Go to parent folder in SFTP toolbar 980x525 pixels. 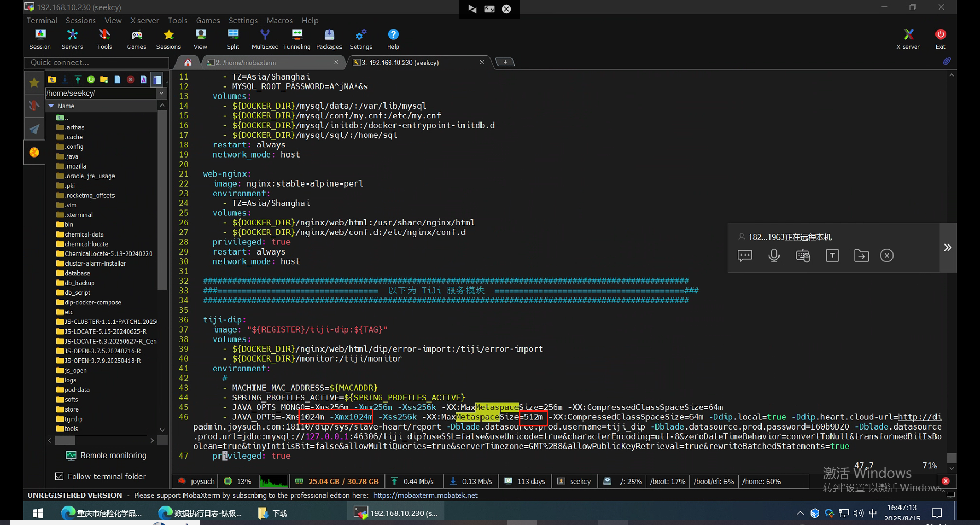click(52, 80)
